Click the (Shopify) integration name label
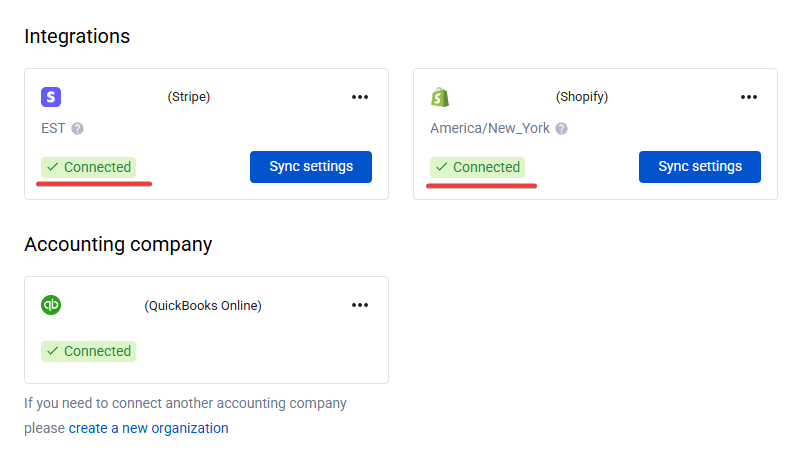This screenshot has height=455, width=786. coord(582,97)
